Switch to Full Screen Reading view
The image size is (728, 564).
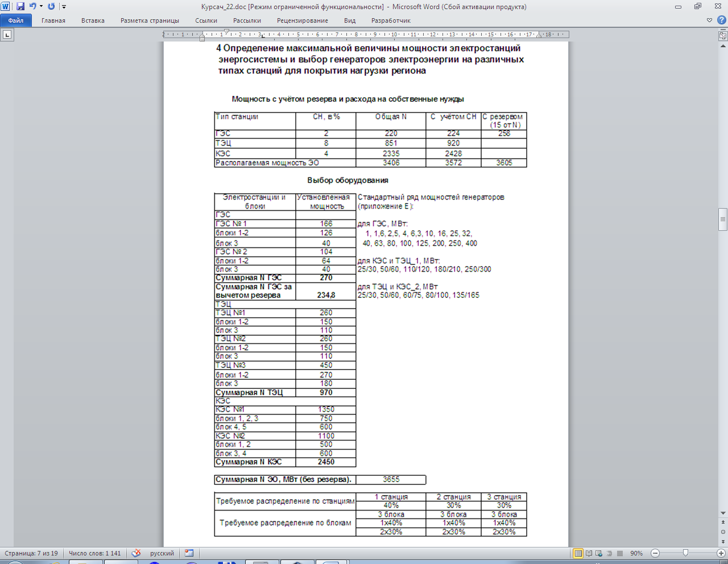(589, 553)
